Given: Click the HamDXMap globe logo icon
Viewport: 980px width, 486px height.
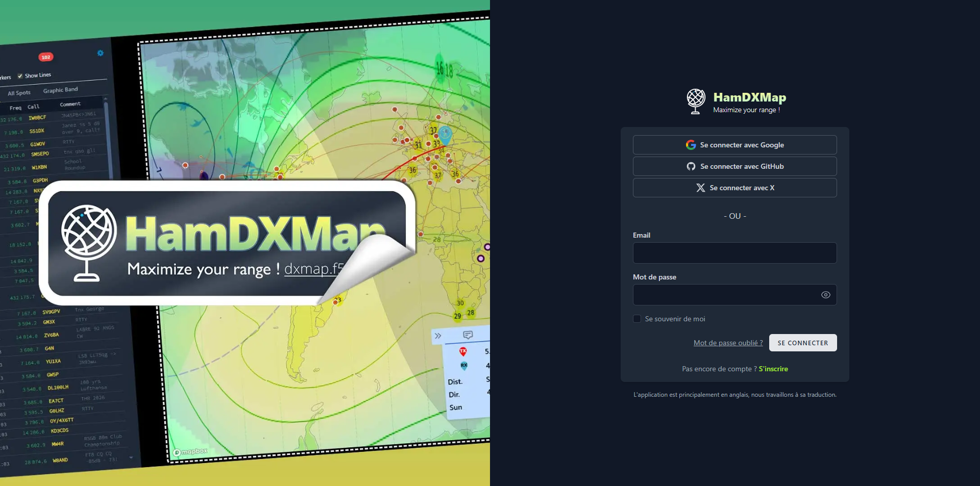Looking at the screenshot, I should (x=696, y=101).
